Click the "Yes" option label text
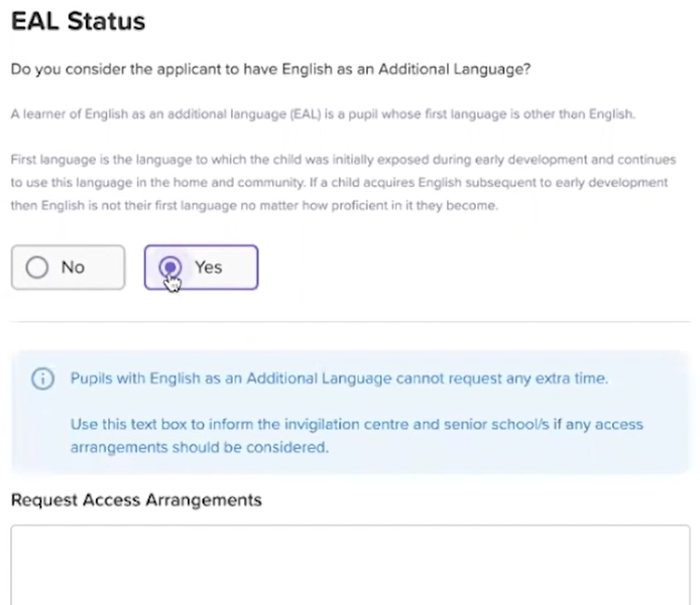Screen dimensions: 700x605 click(208, 268)
